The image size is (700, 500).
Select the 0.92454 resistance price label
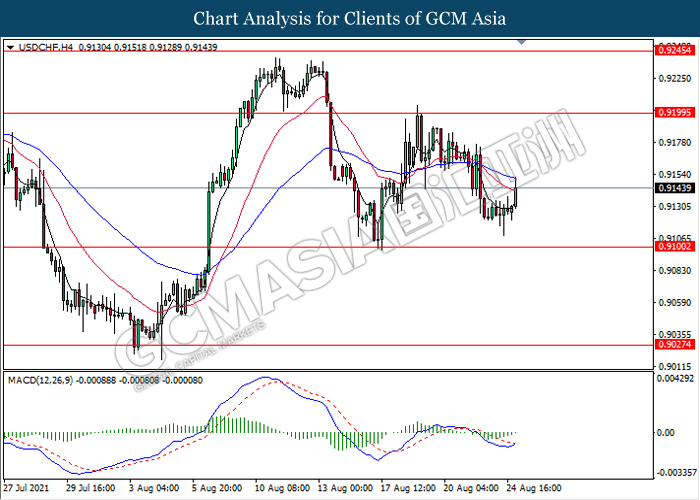(x=675, y=50)
